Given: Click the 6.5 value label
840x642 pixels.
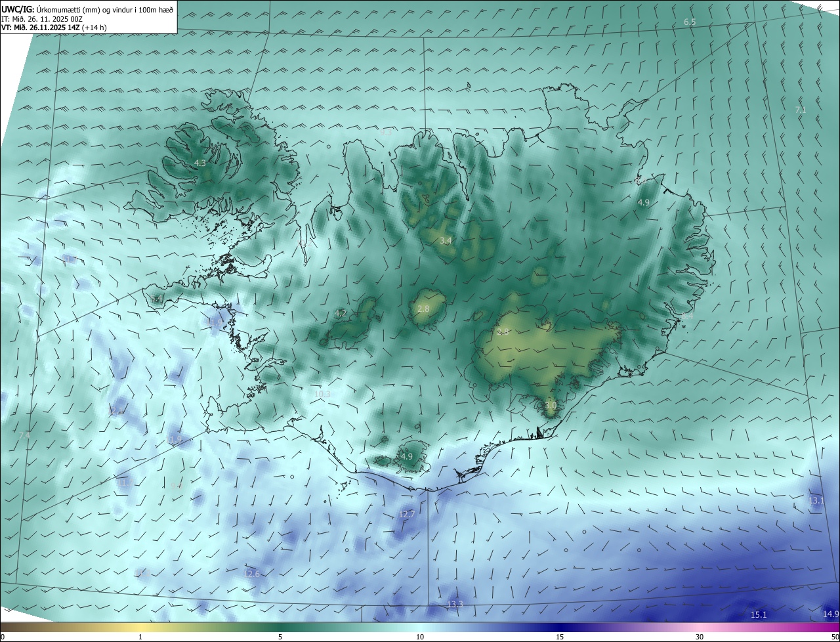Looking at the screenshot, I should [x=690, y=22].
